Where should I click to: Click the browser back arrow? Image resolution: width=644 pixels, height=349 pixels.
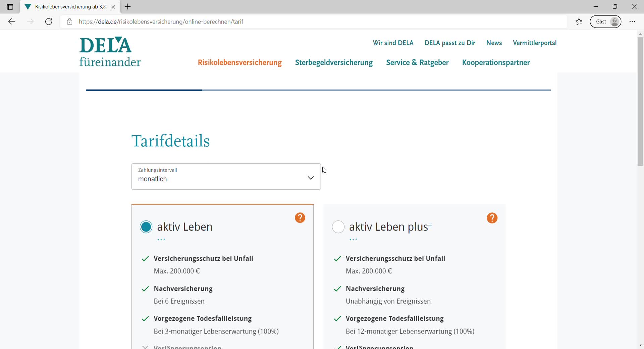12,22
